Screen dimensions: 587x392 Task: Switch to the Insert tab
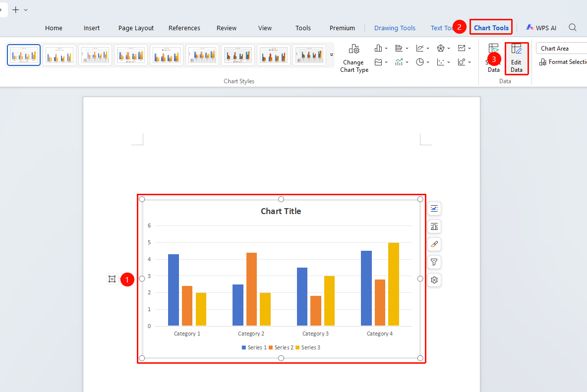pyautogui.click(x=92, y=28)
